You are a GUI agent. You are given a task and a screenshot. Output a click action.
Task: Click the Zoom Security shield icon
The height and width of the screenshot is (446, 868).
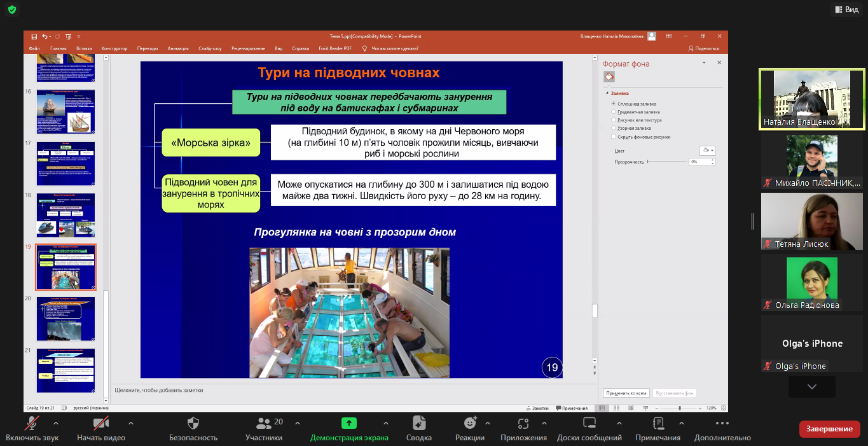tap(193, 423)
